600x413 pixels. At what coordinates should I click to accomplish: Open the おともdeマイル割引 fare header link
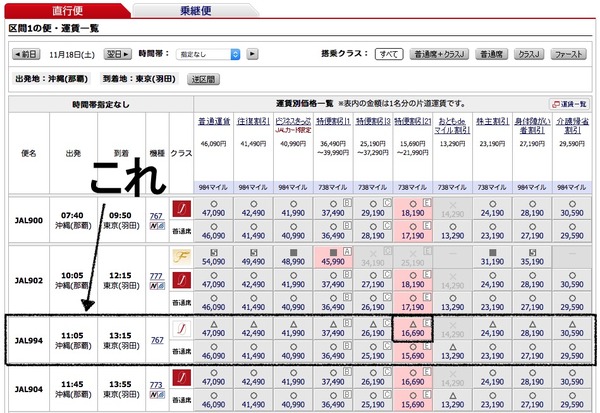[x=452, y=126]
